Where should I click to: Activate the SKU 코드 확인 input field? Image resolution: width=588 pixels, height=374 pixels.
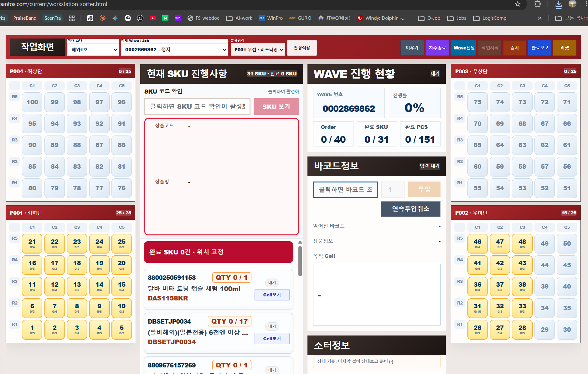pos(197,106)
